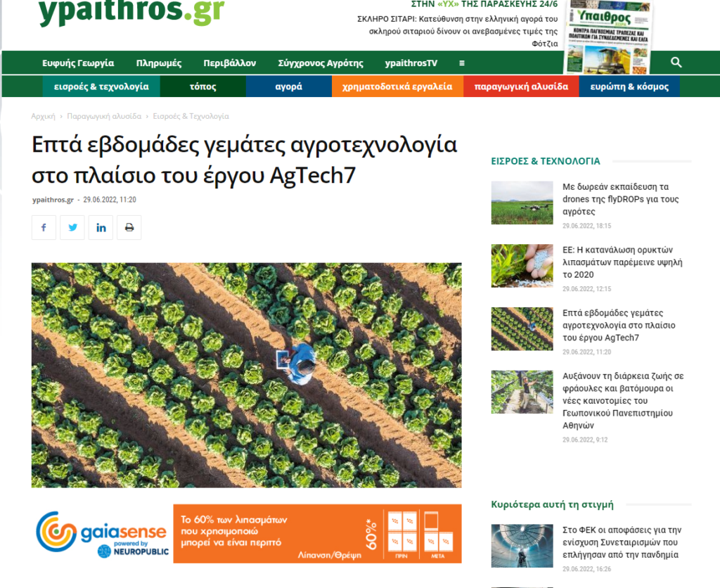The width and height of the screenshot is (720, 588).
Task: Click Παραγωγική αλυσίδα breadcrumb
Action: pyautogui.click(x=104, y=116)
